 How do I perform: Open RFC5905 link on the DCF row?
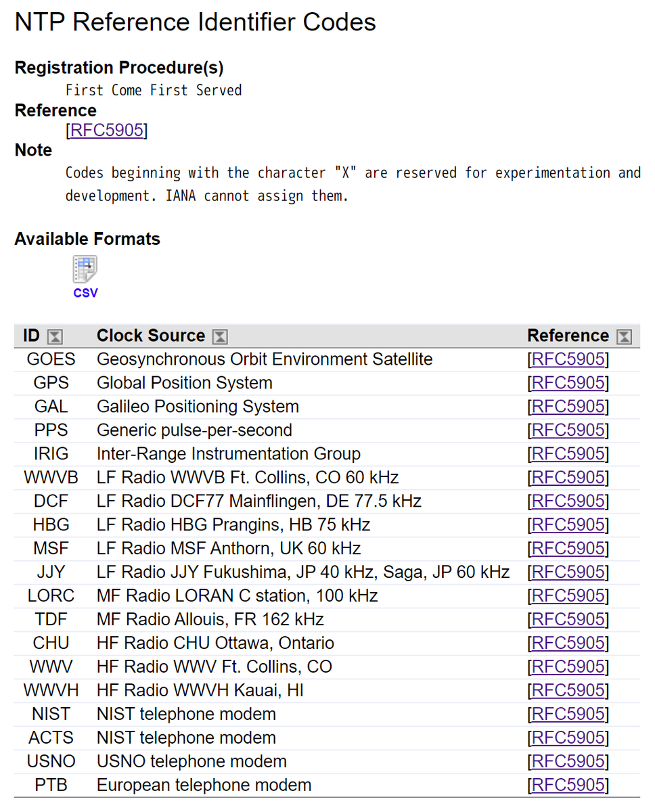click(568, 501)
